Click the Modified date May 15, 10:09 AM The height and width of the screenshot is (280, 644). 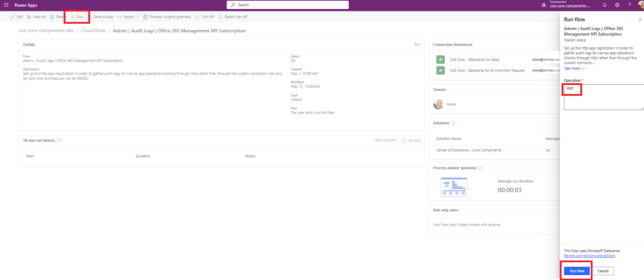pos(305,86)
